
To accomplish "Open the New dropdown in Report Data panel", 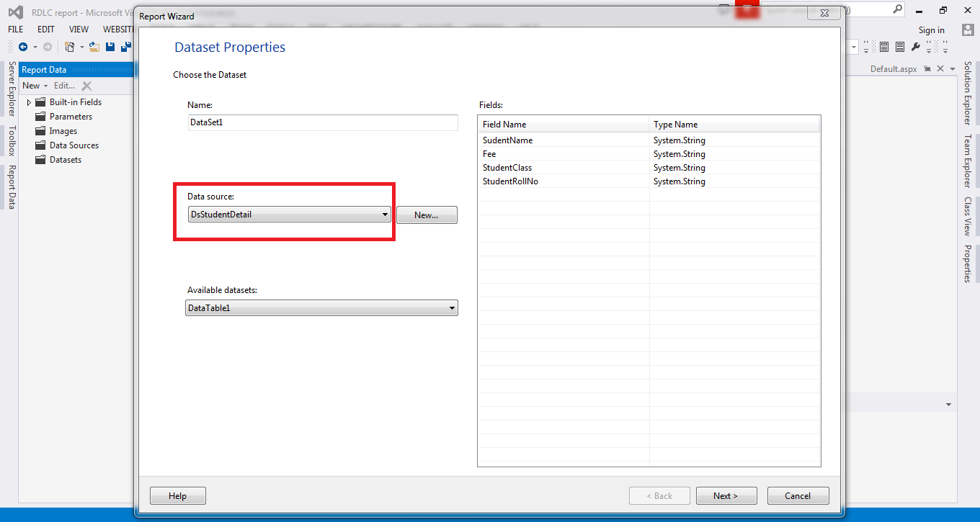I will pyautogui.click(x=34, y=85).
